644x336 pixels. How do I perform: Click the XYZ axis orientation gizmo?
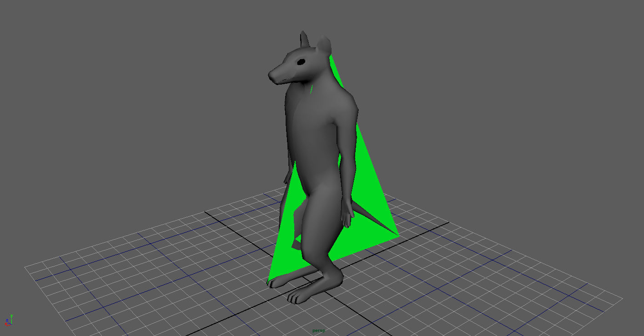(8, 320)
